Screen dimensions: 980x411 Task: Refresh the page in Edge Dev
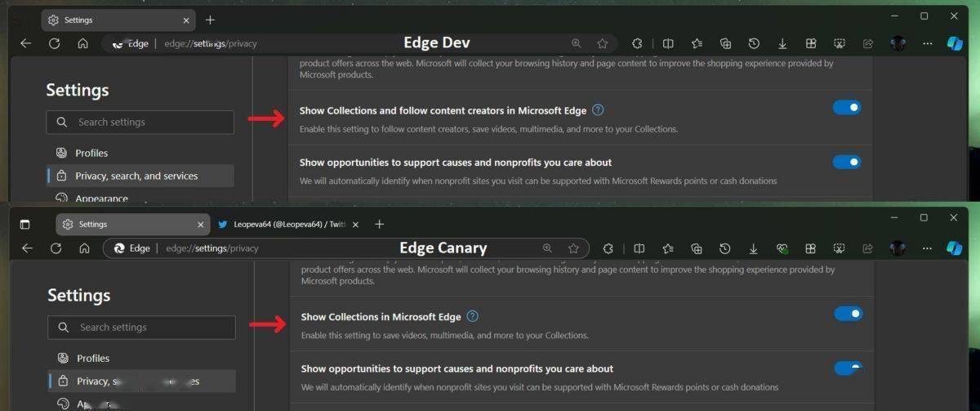(55, 43)
